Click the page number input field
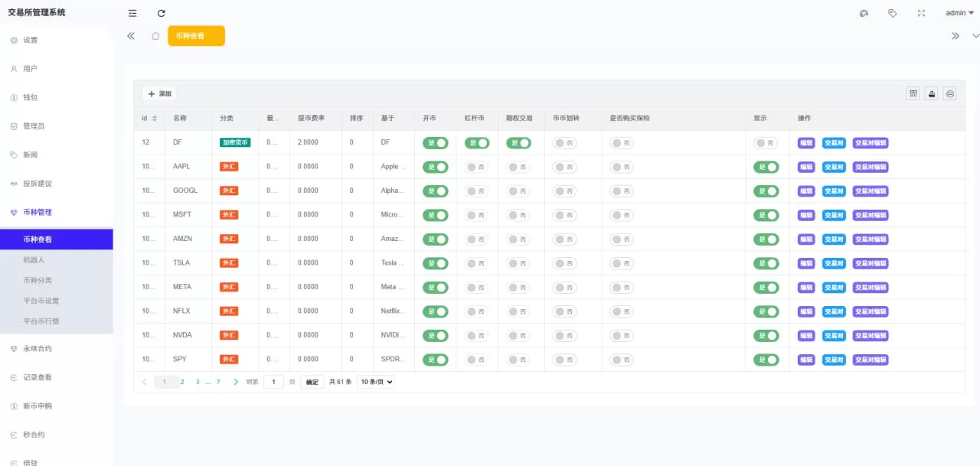980x466 pixels. (x=273, y=382)
